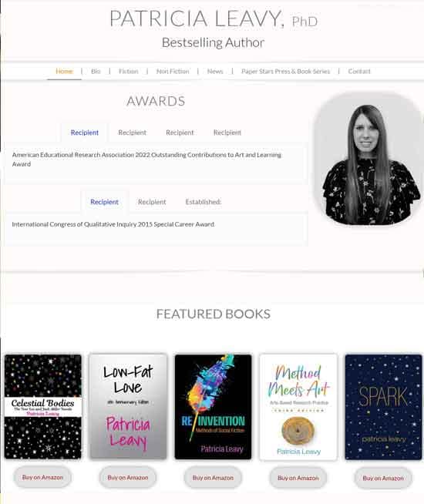Go to the Bio page
Image resolution: width=424 pixels, height=504 pixels.
pyautogui.click(x=96, y=72)
